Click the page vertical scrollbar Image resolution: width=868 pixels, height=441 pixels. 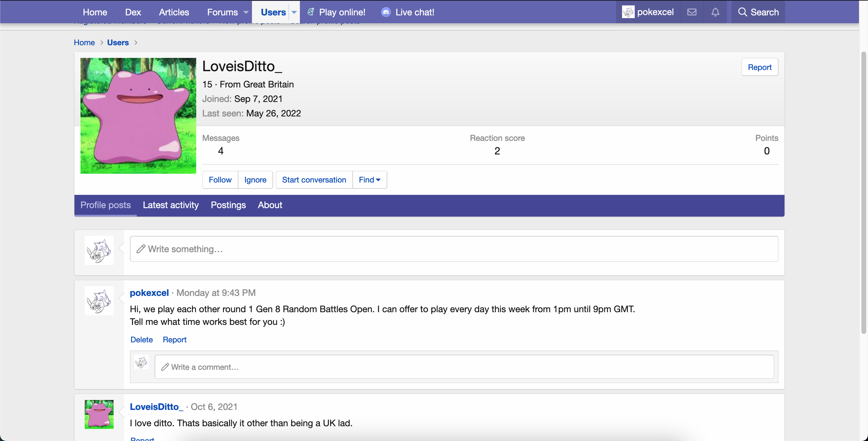(863, 192)
